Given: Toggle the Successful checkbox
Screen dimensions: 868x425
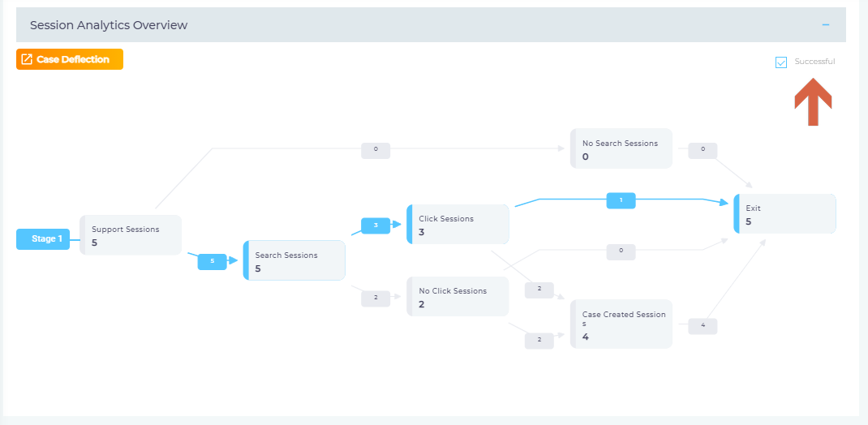Looking at the screenshot, I should (x=781, y=62).
